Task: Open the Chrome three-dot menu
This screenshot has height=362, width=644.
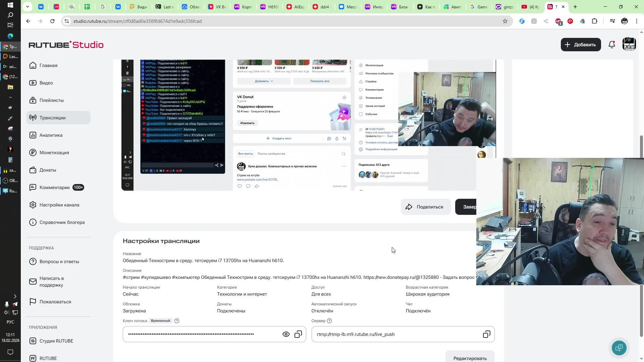Action: click(637, 21)
